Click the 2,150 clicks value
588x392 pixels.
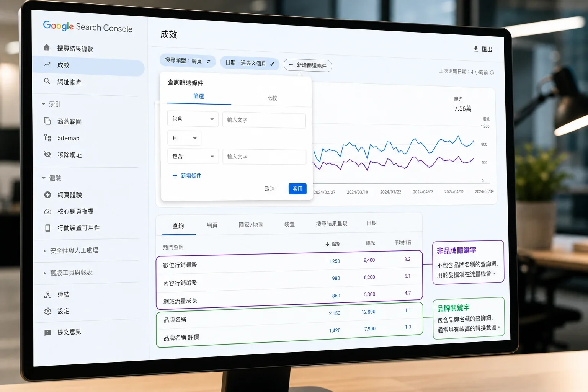pos(335,313)
